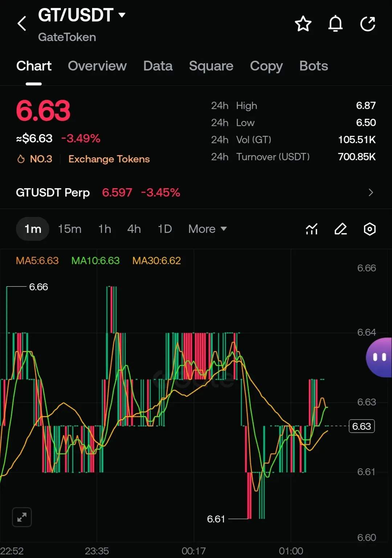Tap the MA30:6.62 indicator label

point(156,260)
